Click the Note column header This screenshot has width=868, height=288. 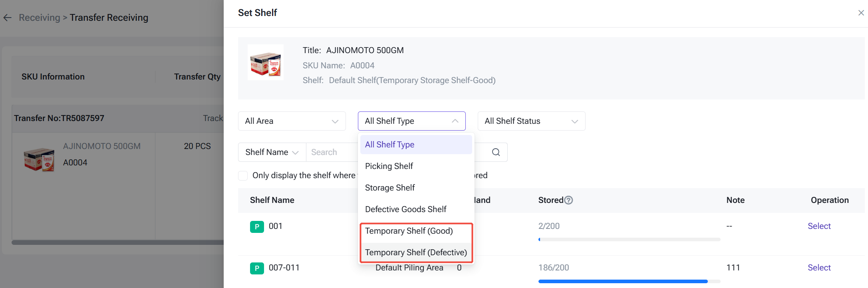click(735, 200)
